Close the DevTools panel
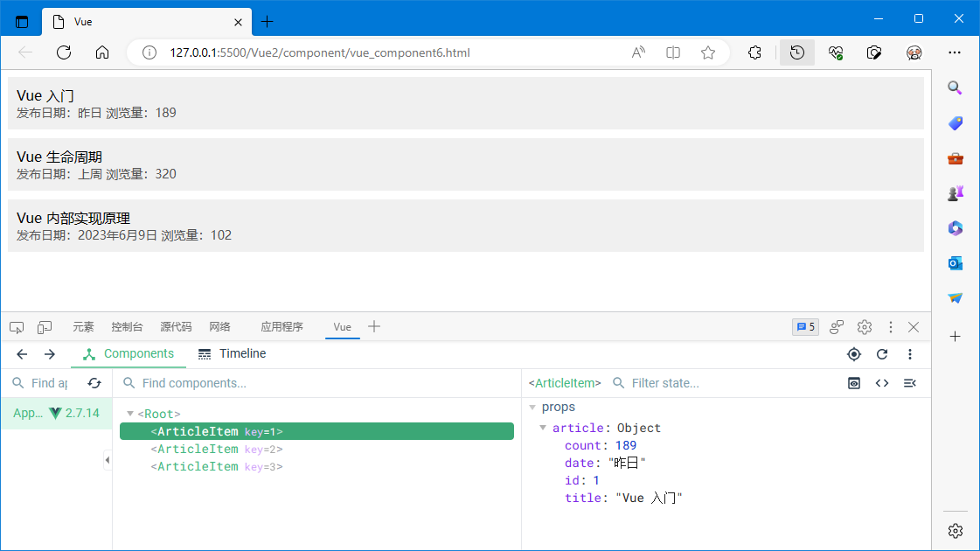This screenshot has height=551, width=980. pos(914,326)
